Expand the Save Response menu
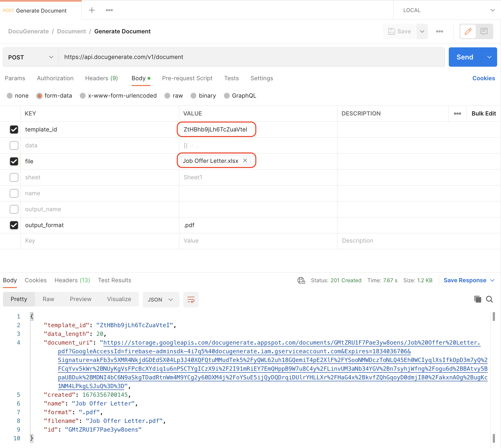 point(469,280)
